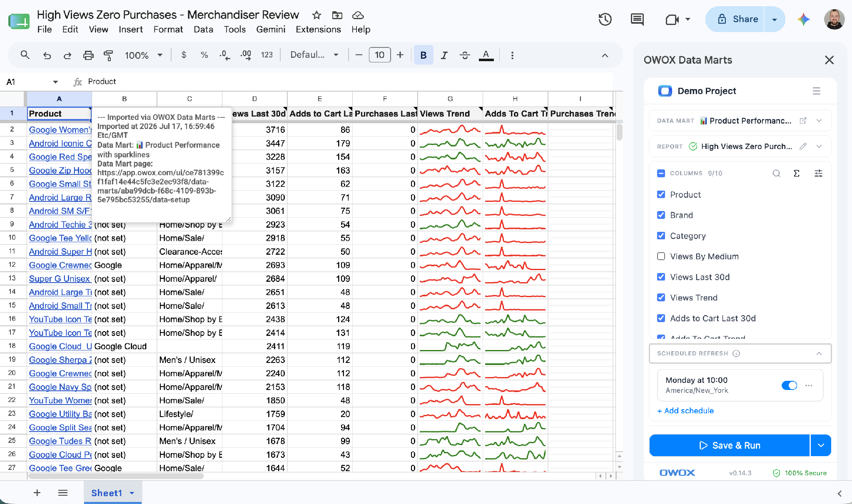This screenshot has width=852, height=504.
Task: Open Sheet1 tab options
Action: [x=132, y=493]
